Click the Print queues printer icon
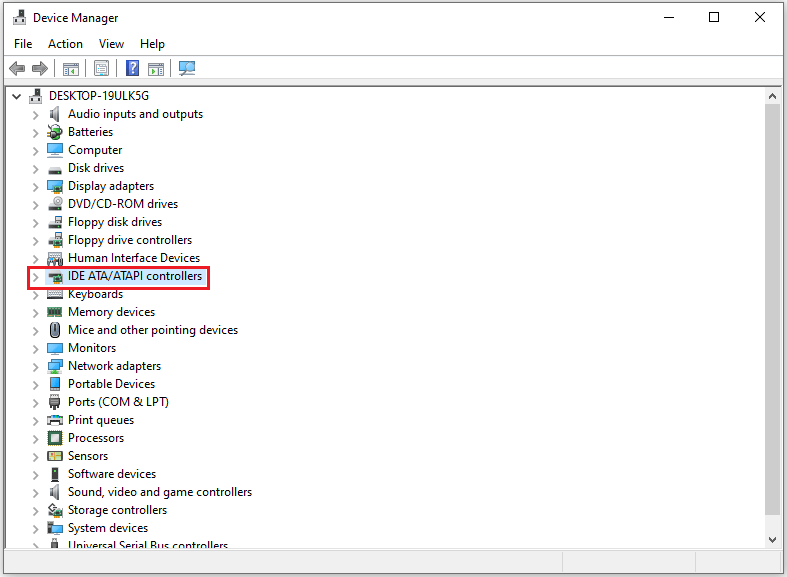 pyautogui.click(x=55, y=420)
